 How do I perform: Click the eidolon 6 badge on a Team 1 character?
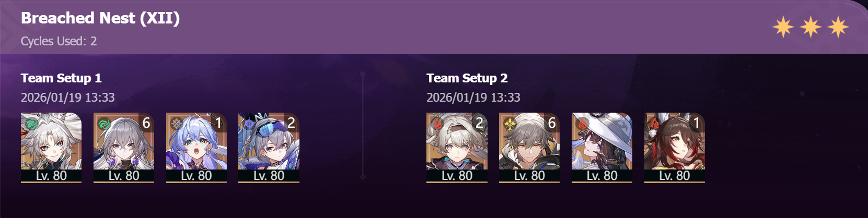pyautogui.click(x=146, y=123)
